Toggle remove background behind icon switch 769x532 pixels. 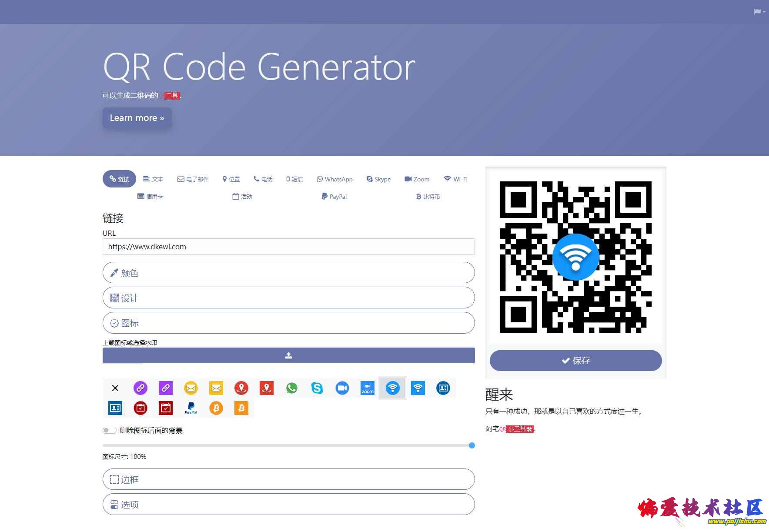(x=109, y=430)
